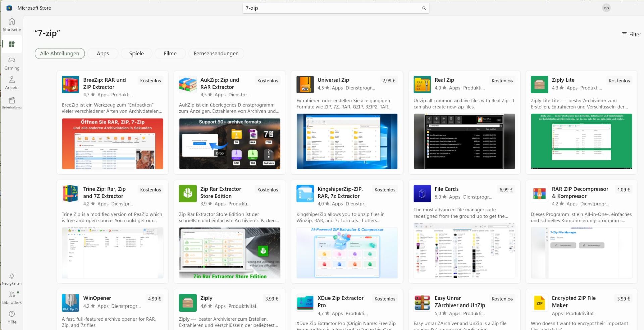The width and height of the screenshot is (644, 330).
Task: Click the Easy Unrar ZArchiver icon
Action: 422,302
